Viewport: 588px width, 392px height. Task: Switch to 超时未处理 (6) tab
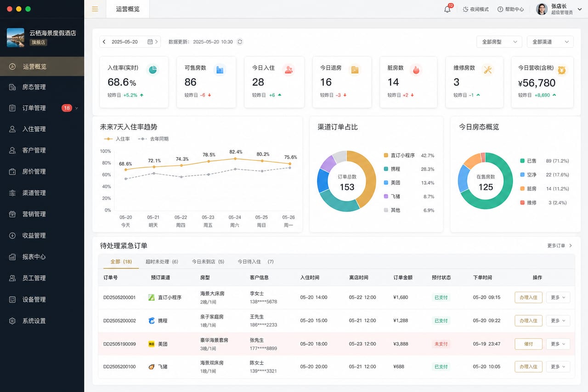(162, 261)
